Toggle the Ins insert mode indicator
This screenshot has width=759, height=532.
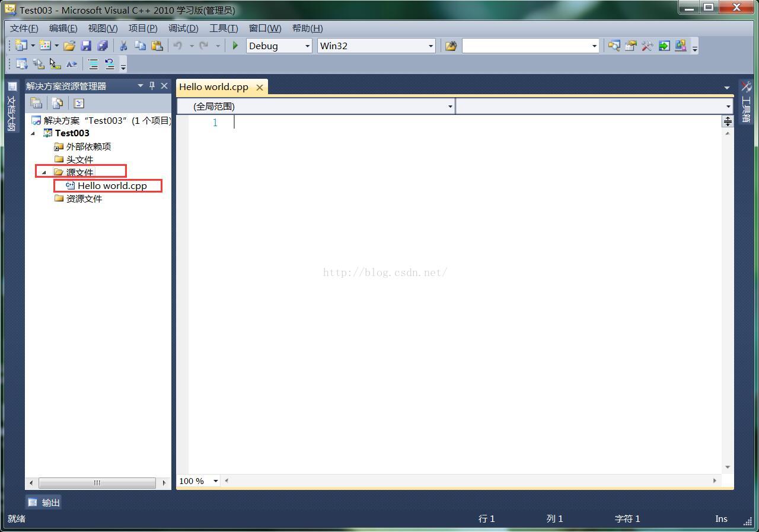point(721,518)
